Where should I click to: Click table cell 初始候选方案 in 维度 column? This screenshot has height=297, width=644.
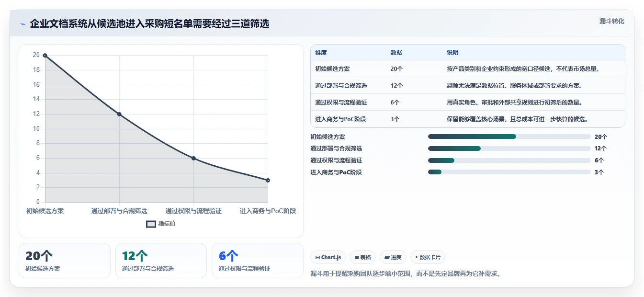point(332,69)
